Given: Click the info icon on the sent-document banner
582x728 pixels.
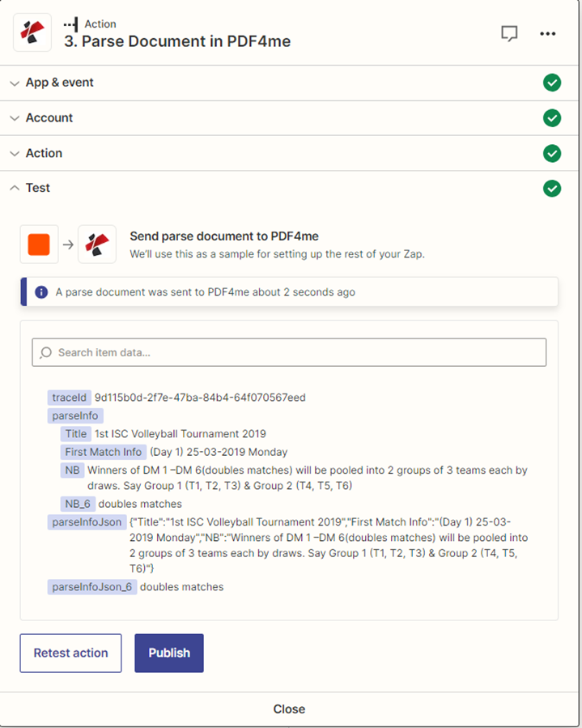Looking at the screenshot, I should pos(42,292).
